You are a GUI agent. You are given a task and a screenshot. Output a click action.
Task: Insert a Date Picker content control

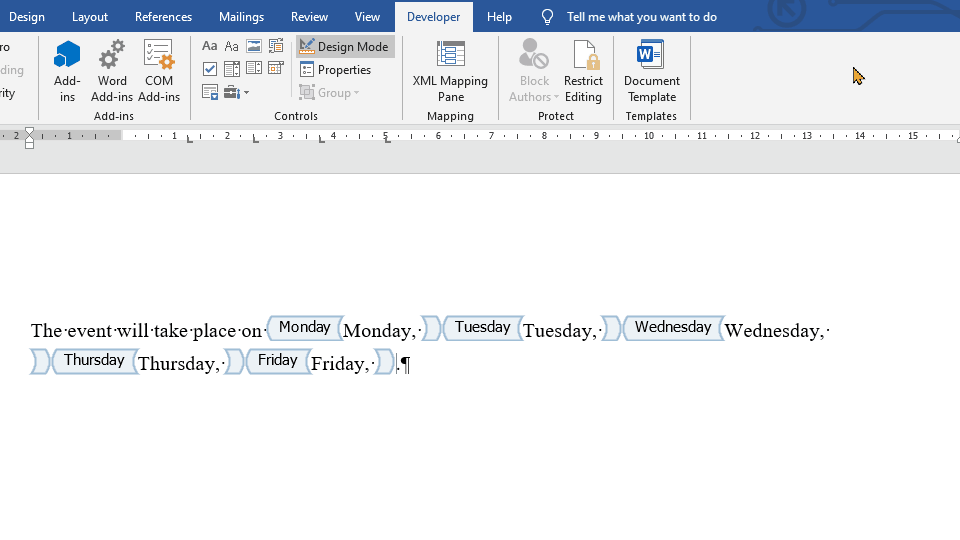coord(276,69)
